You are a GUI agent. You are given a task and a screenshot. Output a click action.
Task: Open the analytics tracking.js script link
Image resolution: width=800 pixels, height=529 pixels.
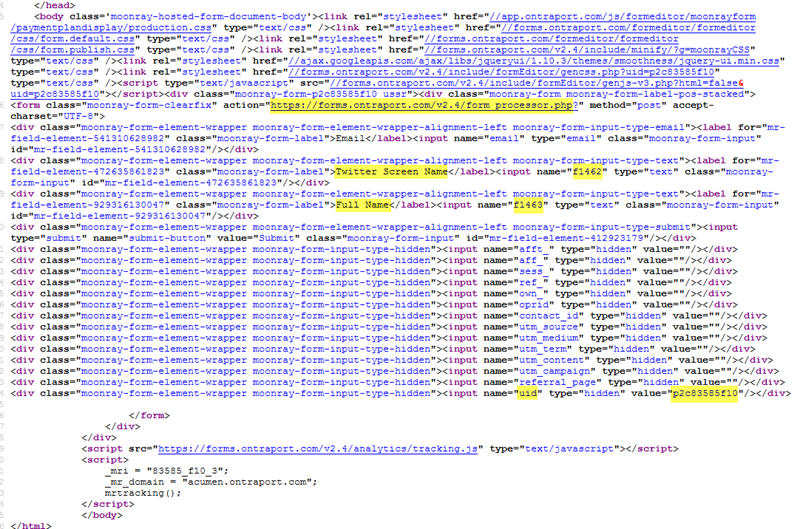[x=318, y=449]
